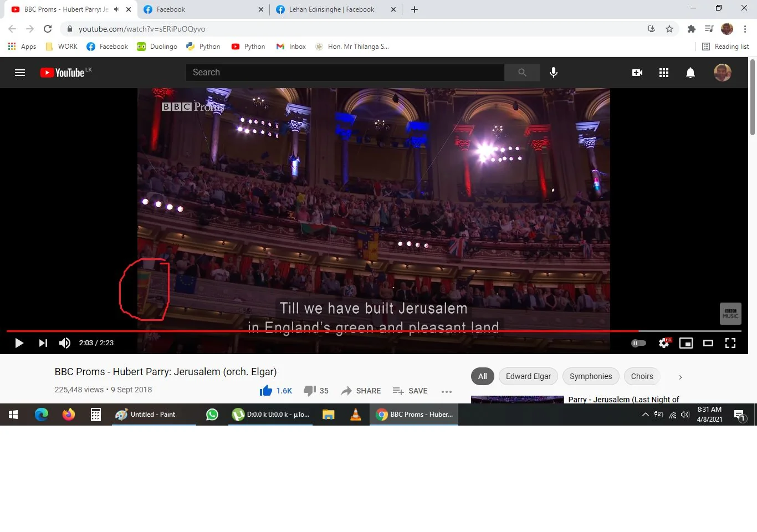The image size is (757, 532).
Task: Select the Edward Elgar chip
Action: (x=528, y=376)
